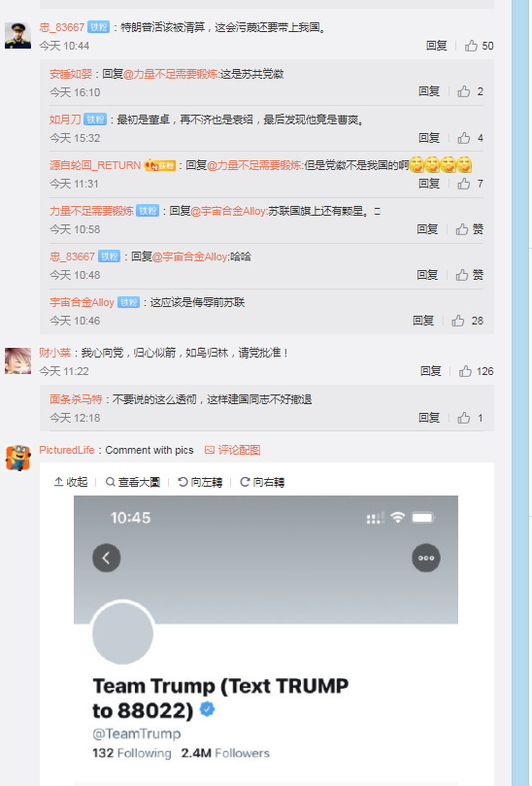Like 宇宙合金Alloy's reply with 28 likes

467,321
